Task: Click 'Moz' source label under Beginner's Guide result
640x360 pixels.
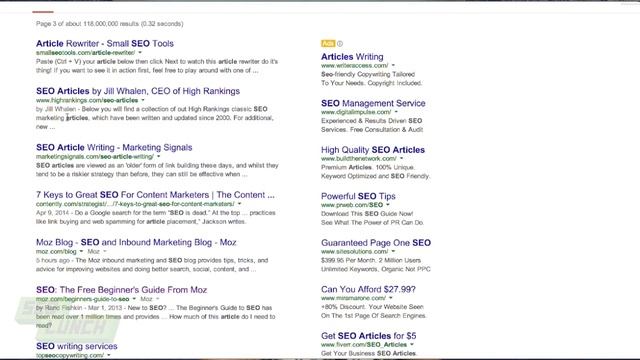Action: [x=146, y=299]
